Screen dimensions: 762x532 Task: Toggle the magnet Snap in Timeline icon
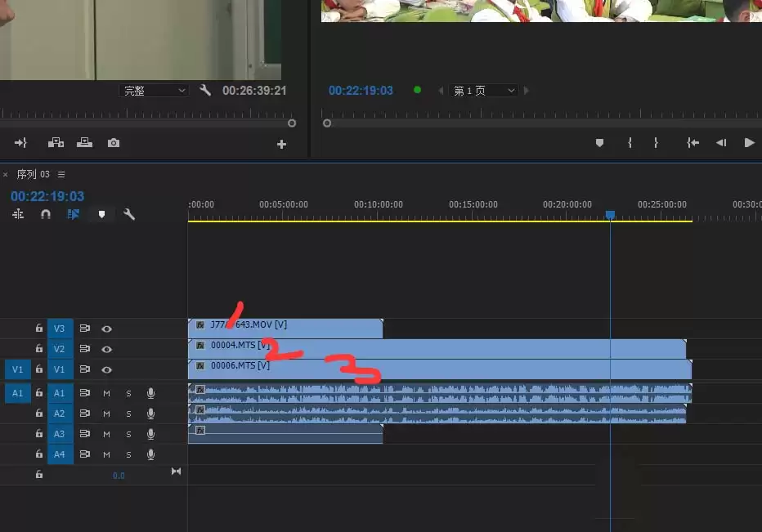point(46,214)
